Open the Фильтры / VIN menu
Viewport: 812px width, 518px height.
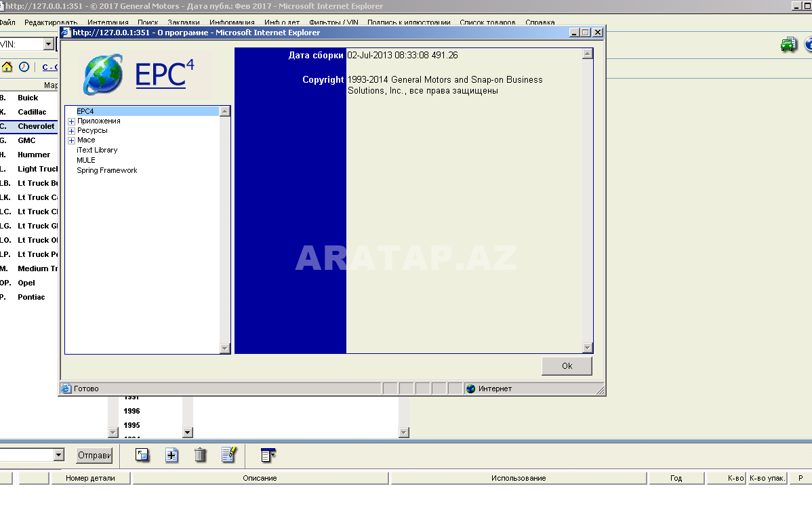(333, 22)
